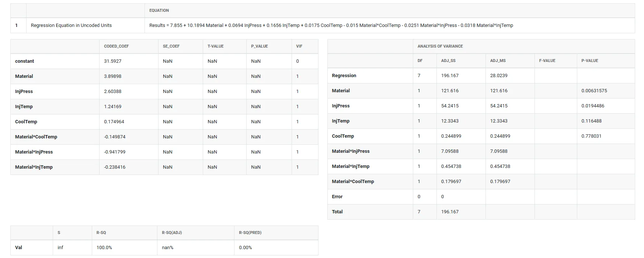
Task: Click the R-SQ(PRED) column header
Action: pos(250,233)
